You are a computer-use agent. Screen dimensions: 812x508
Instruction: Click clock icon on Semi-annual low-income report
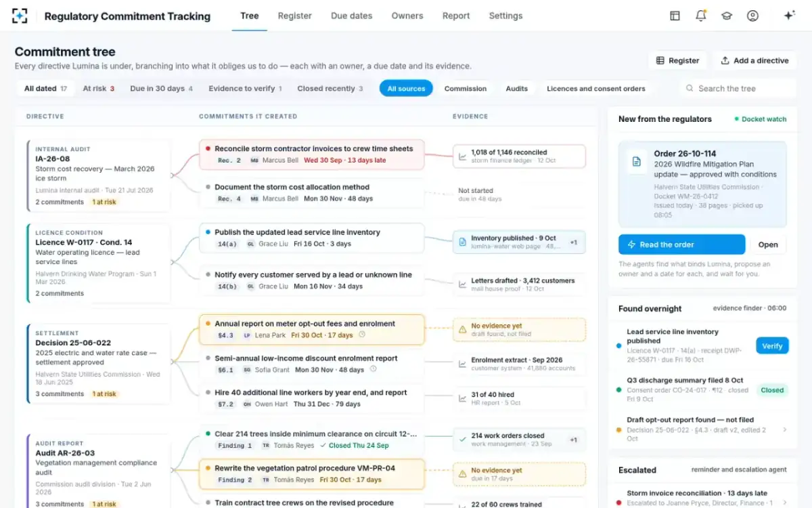tap(373, 369)
